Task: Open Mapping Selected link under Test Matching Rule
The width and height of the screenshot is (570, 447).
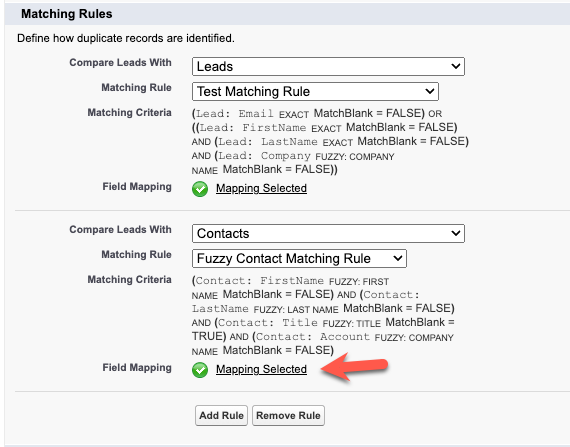Action: [x=261, y=188]
